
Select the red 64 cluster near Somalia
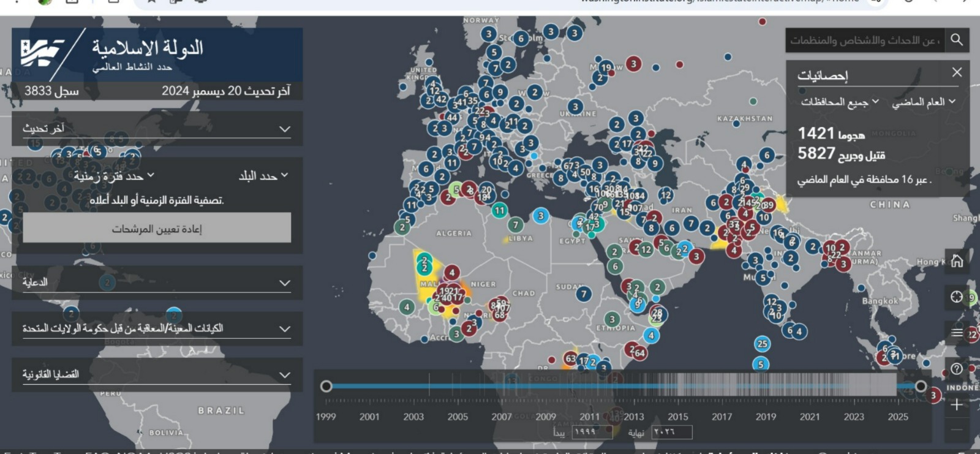[639, 353]
